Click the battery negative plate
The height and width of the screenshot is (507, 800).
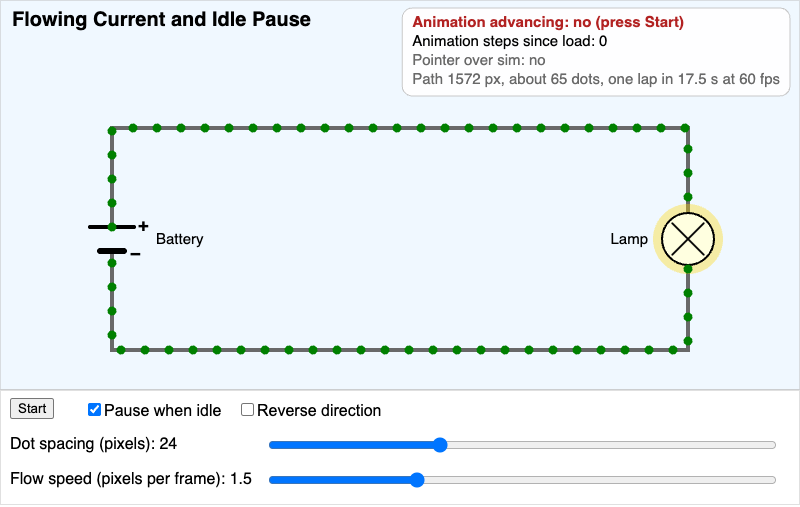(112, 251)
